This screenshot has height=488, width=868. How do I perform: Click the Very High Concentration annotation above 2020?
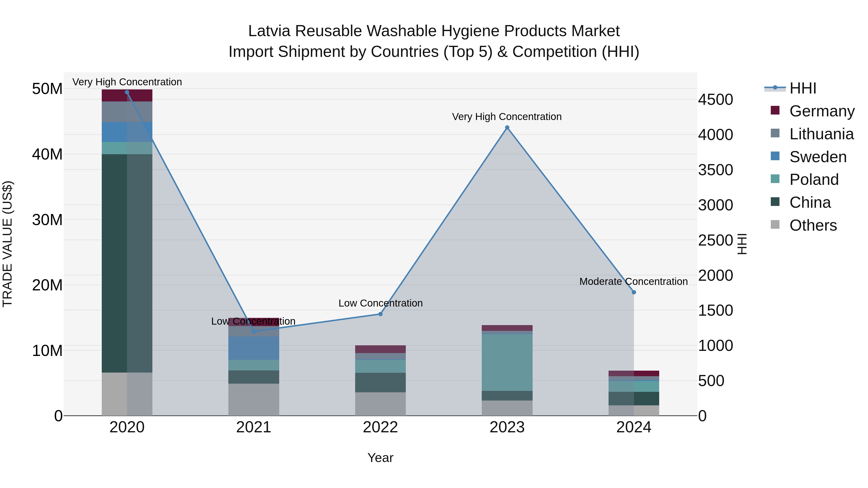pos(127,82)
